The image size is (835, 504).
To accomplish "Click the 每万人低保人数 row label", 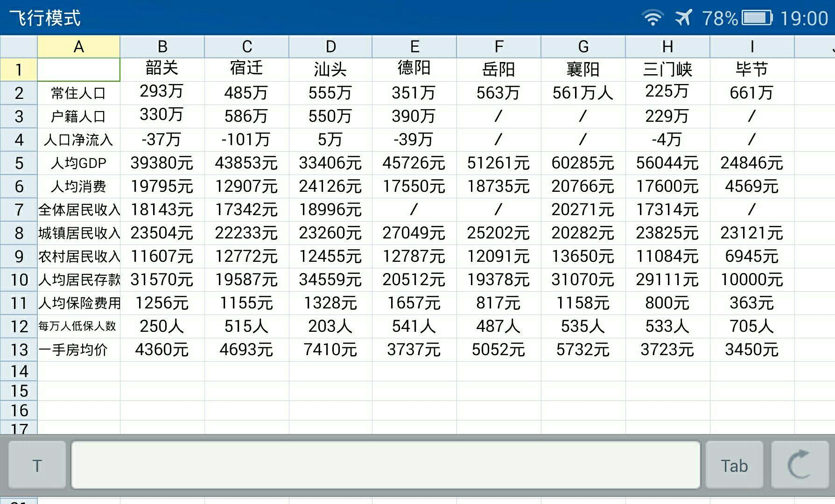I will tap(78, 326).
